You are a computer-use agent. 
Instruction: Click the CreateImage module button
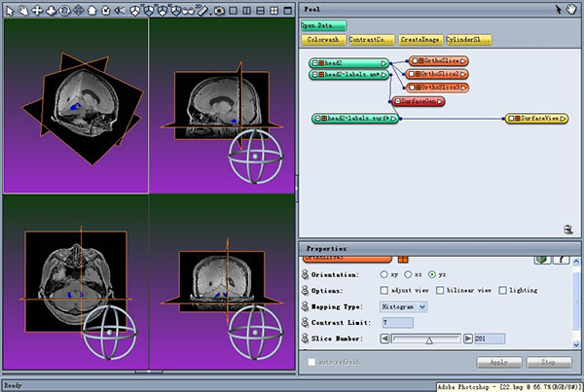click(420, 40)
